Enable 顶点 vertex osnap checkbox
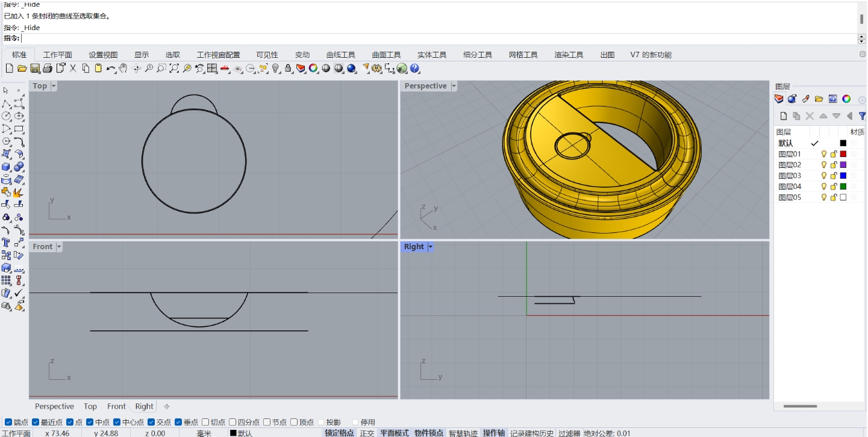This screenshot has height=437, width=868. coord(294,422)
